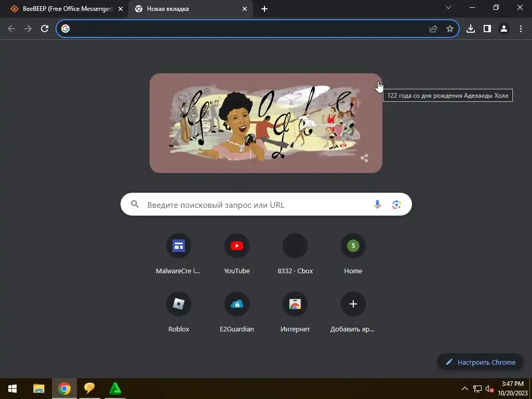Open the BeeBEEP chat taskbar icon
This screenshot has width=532, height=399.
(89, 389)
